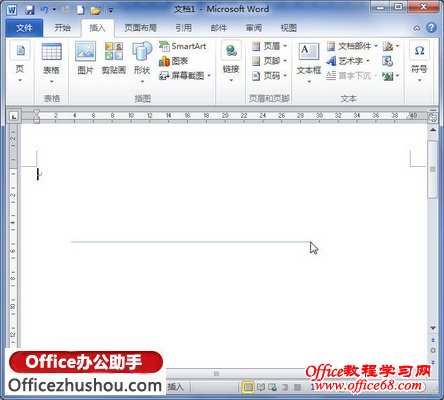444x400 pixels.
Task: Click the 插入 mode indicator in status bar
Action: pyautogui.click(x=176, y=387)
